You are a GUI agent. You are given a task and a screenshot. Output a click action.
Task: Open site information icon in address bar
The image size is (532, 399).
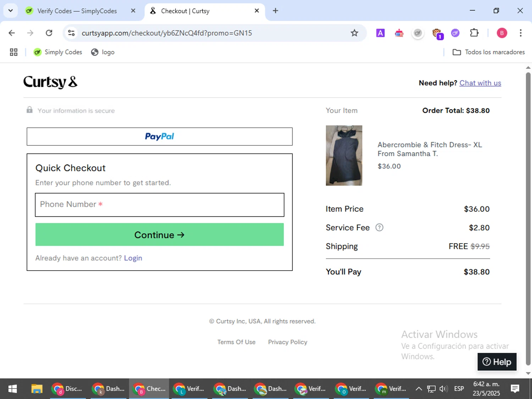(71, 33)
